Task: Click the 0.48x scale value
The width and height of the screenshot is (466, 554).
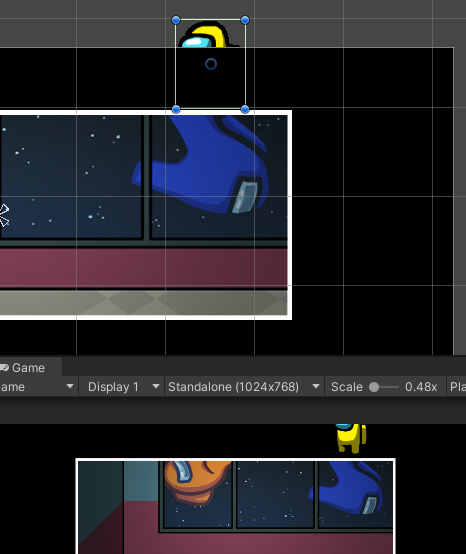Action: tap(421, 387)
